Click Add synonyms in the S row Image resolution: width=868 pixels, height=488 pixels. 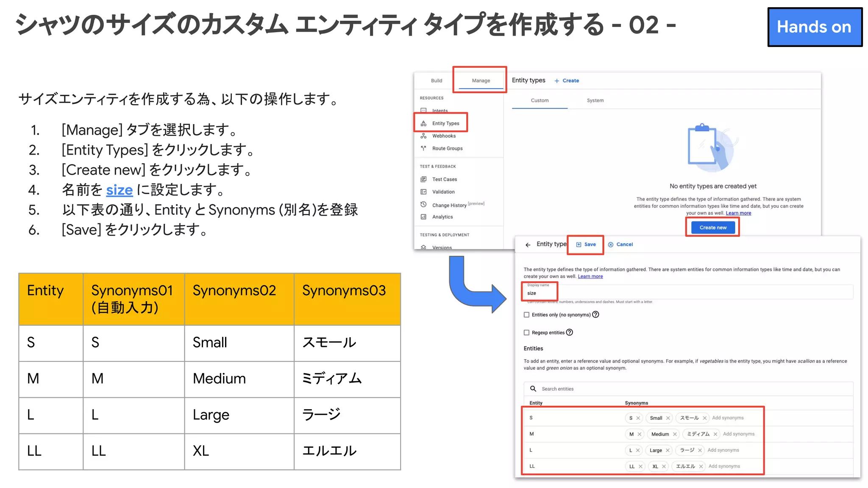click(728, 418)
